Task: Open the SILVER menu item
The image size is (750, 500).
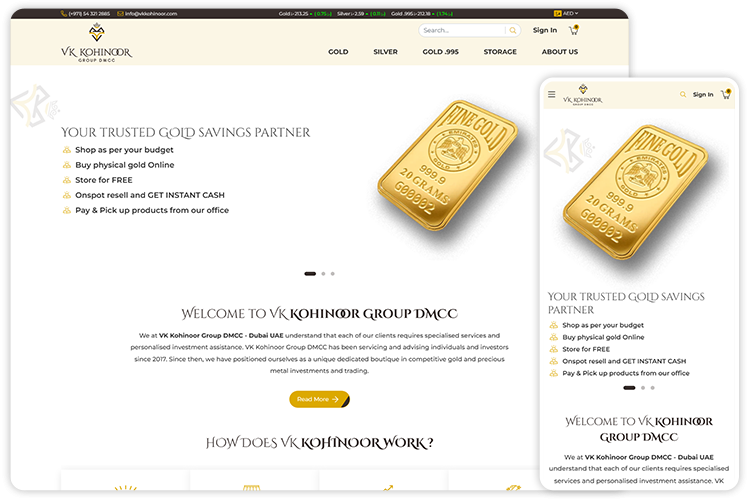Action: point(385,52)
